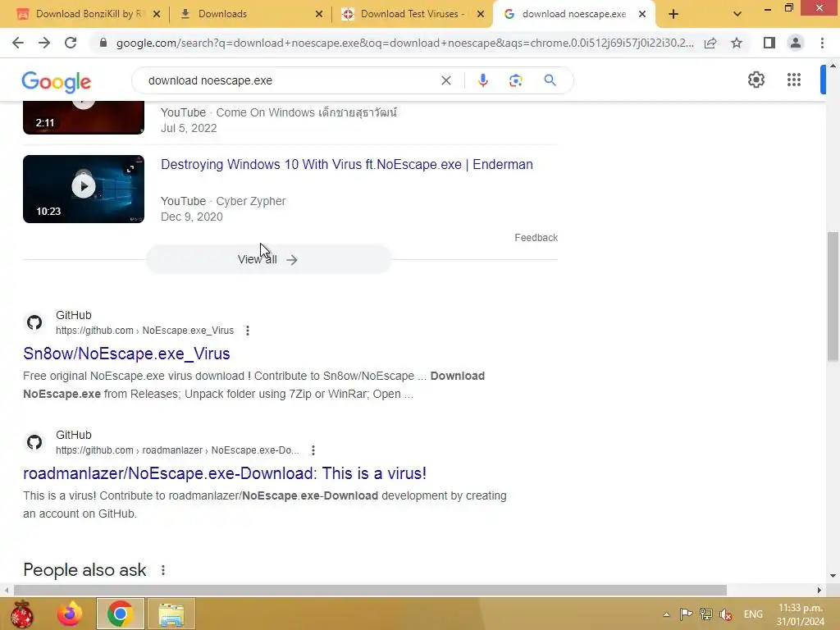Click the Feedback link

[536, 238]
